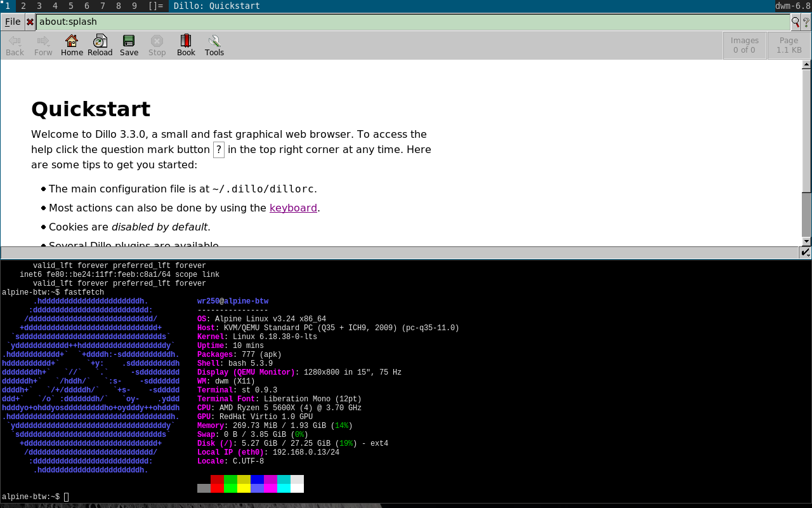
Task: Click the Forw navigation button
Action: (43, 46)
